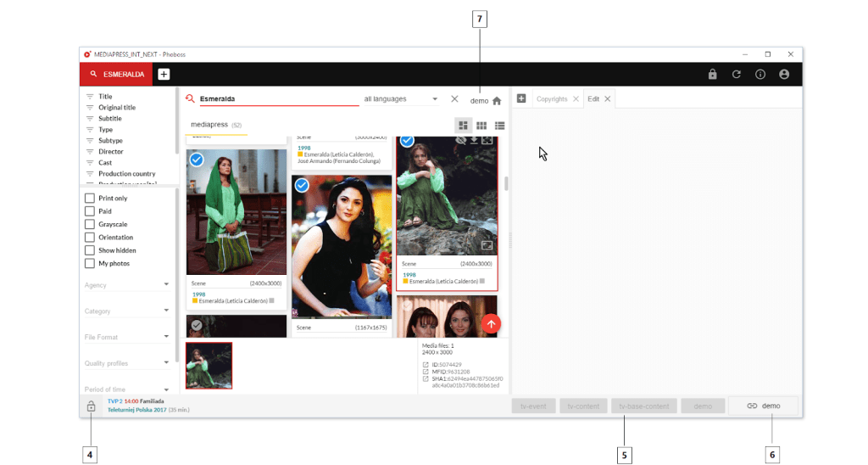Image resolution: width=868 pixels, height=465 pixels.
Task: Focus the Esmeralda search input field
Action: [278, 98]
